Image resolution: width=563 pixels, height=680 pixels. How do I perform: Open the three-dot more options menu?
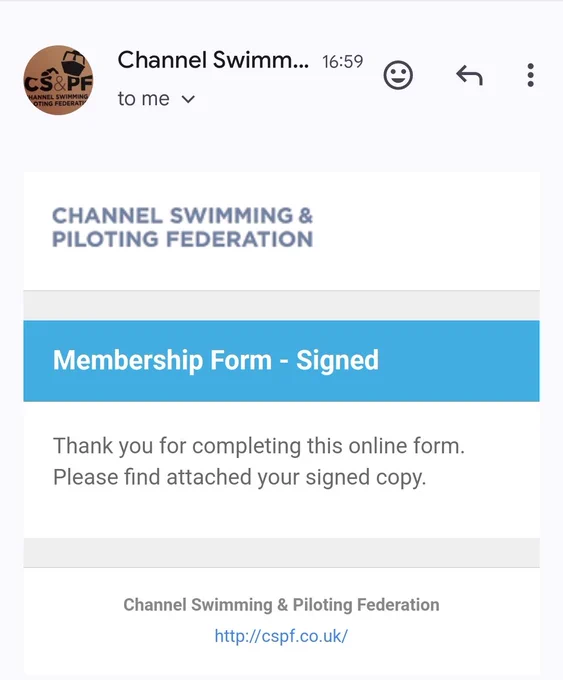click(x=530, y=75)
